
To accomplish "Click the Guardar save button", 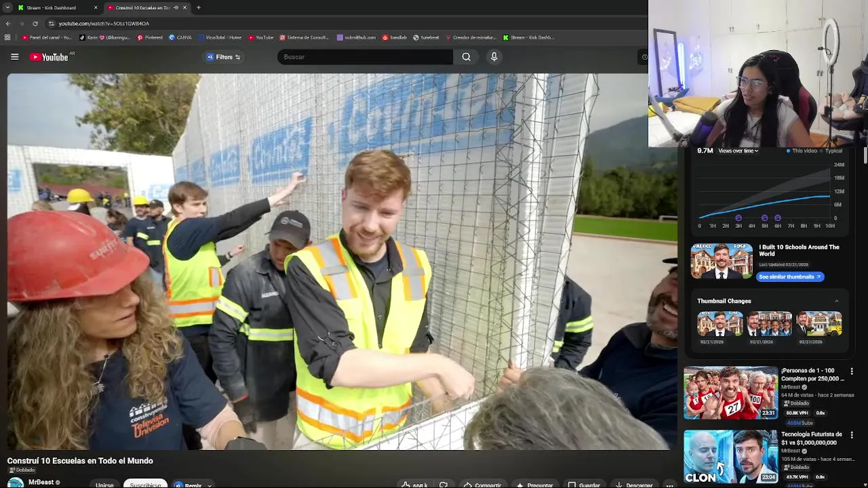I will [584, 485].
